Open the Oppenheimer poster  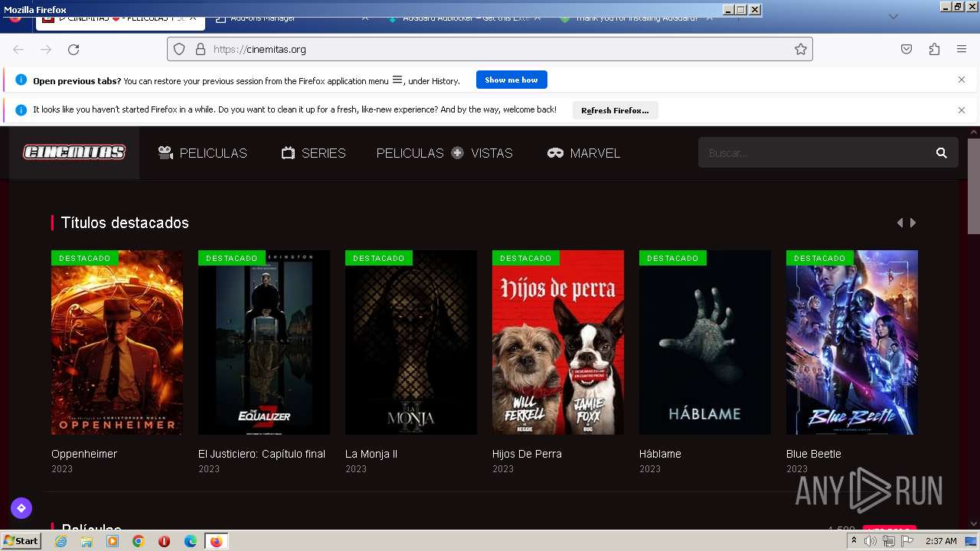[117, 342]
